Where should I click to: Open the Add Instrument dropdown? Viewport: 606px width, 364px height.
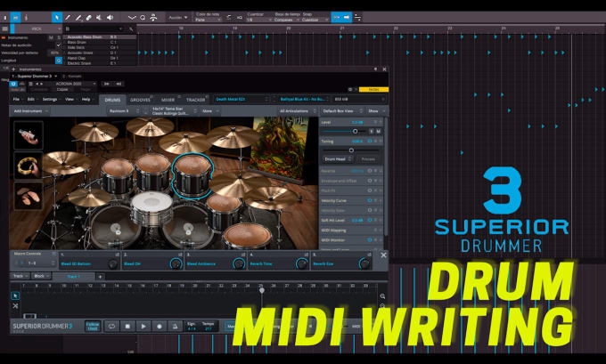[30, 110]
